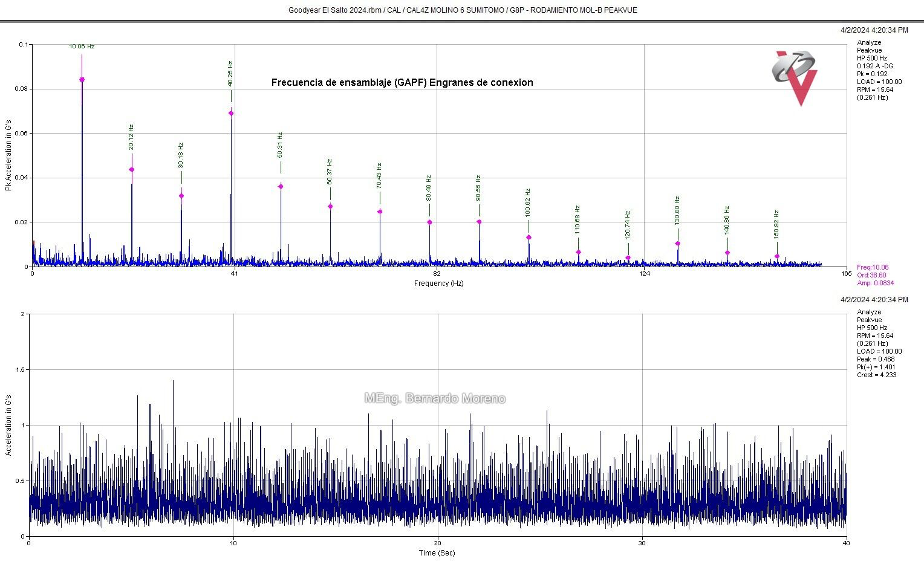This screenshot has width=924, height=570.
Task: Click the peak marker at 40.25 Hz
Action: (x=231, y=114)
